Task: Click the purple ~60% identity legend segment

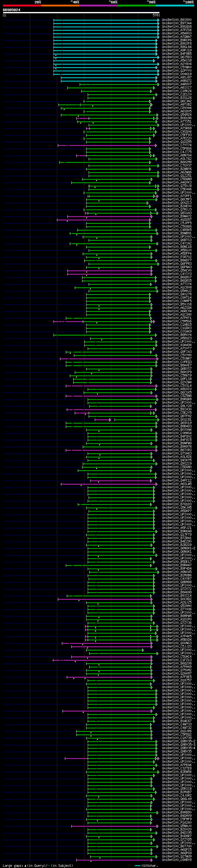Action: (x=99, y=6)
